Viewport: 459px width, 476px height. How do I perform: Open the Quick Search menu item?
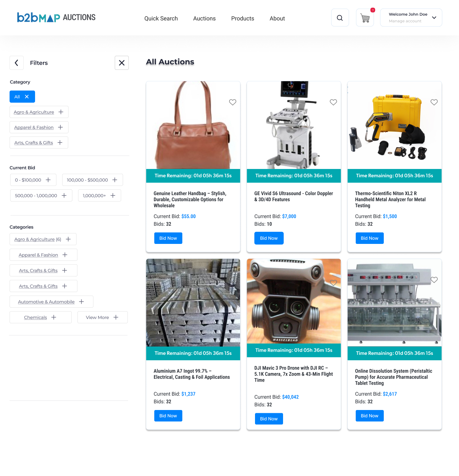(x=161, y=18)
